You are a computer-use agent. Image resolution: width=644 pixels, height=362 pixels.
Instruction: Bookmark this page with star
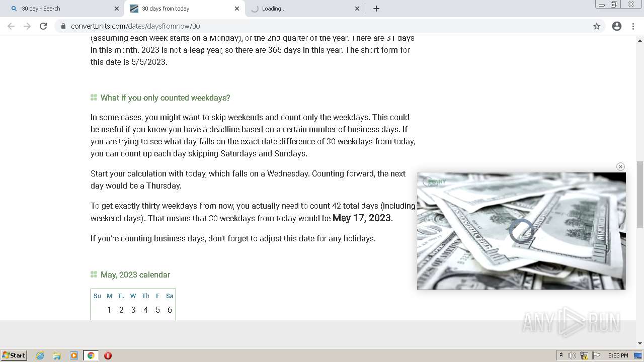[597, 26]
